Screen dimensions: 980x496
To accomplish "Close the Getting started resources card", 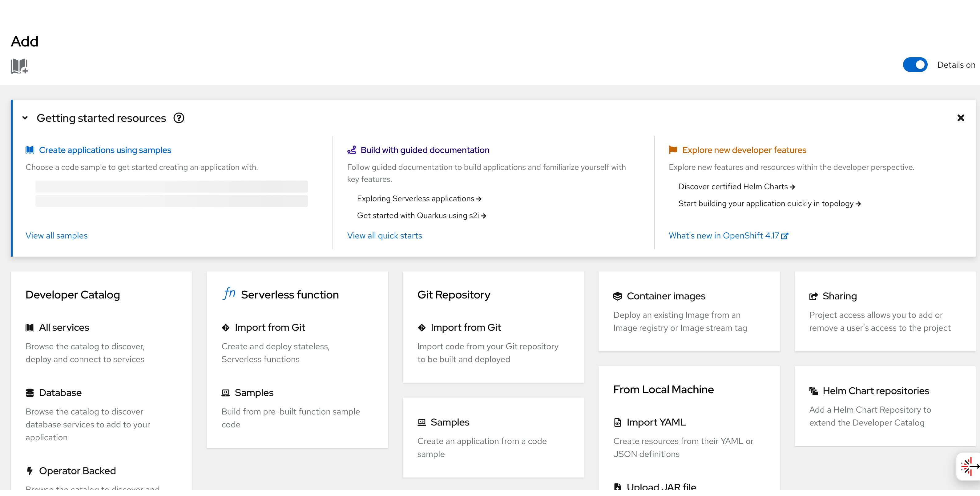I will [x=960, y=118].
